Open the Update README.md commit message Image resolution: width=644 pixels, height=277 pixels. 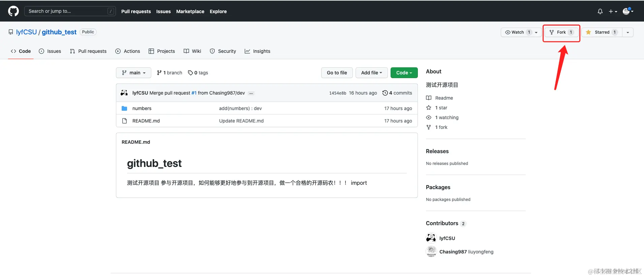coord(241,121)
